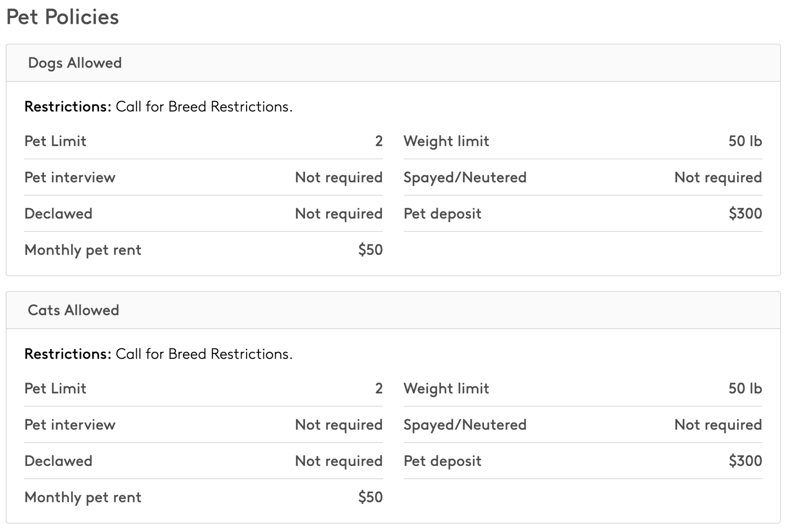The image size is (791, 532).
Task: Click the dogs Monthly pet rent label
Action: [x=83, y=250]
